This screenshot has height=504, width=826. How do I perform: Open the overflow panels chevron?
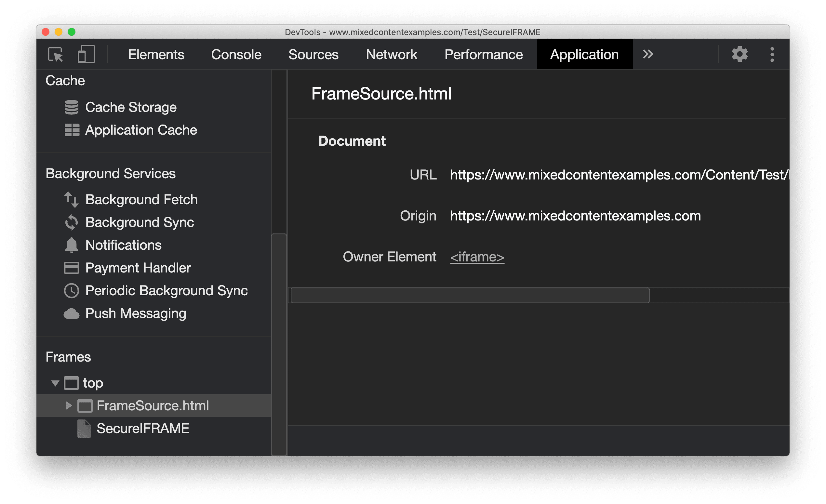click(648, 54)
